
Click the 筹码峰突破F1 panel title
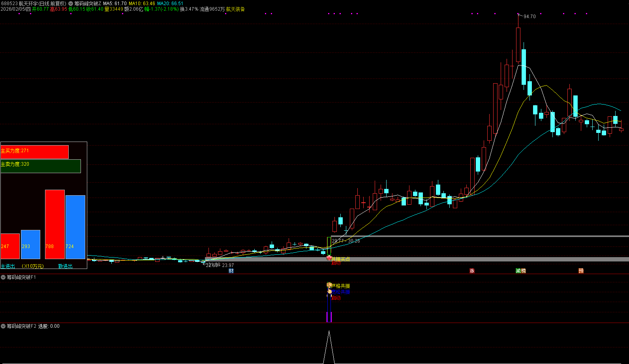(21, 277)
